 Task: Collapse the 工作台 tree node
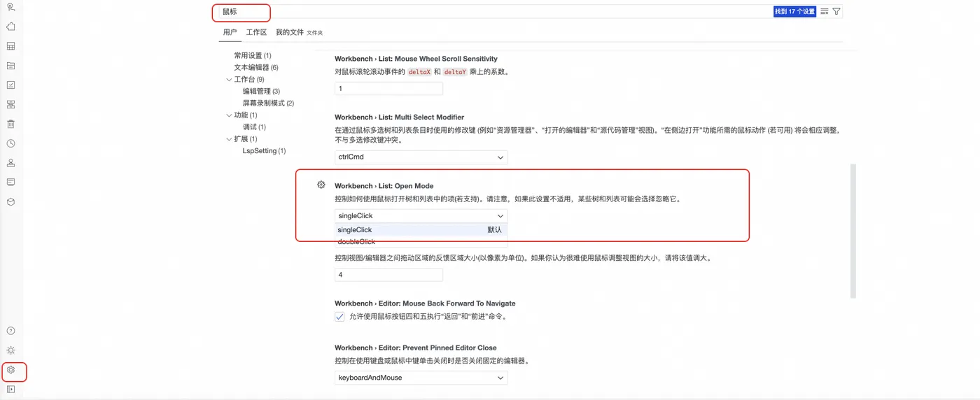pyautogui.click(x=229, y=80)
